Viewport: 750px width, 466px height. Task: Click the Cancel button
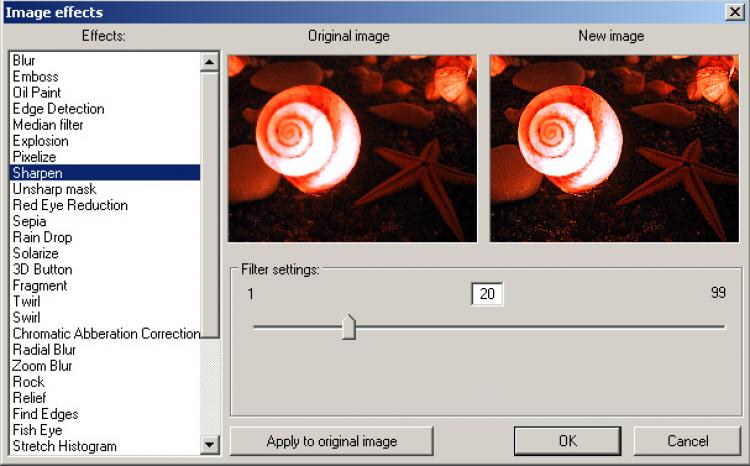coord(687,441)
